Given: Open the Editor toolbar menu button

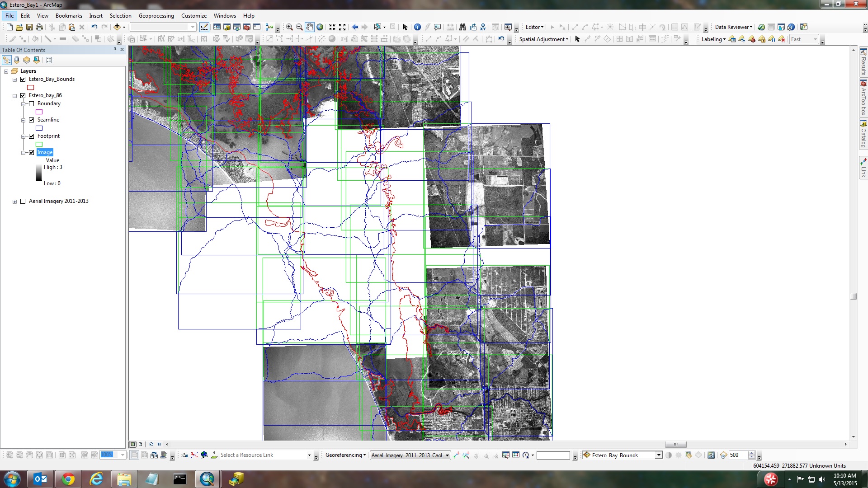Looking at the screenshot, I should [534, 27].
